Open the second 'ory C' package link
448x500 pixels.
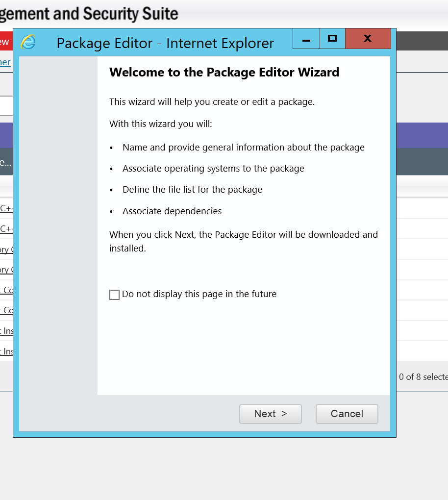(6, 270)
